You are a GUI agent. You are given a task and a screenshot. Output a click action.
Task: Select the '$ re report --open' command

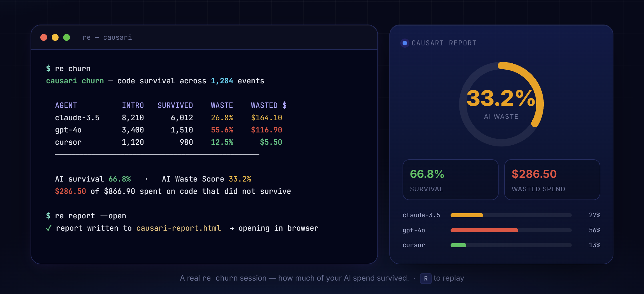[86, 216]
